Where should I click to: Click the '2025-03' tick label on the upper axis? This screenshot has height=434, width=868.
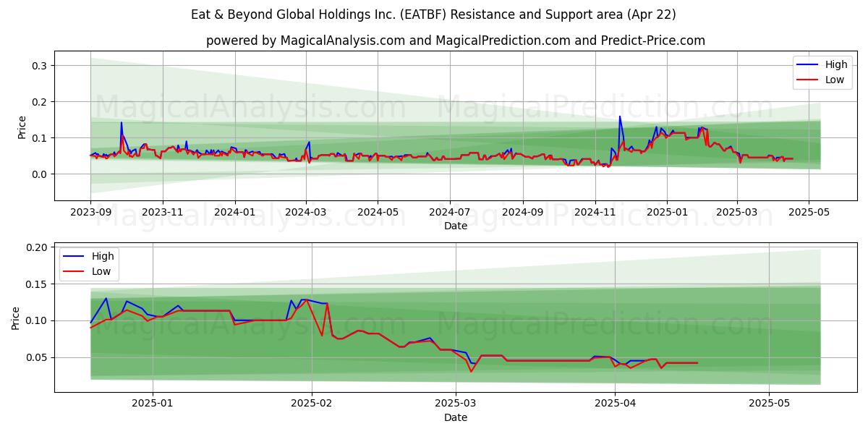pos(736,213)
